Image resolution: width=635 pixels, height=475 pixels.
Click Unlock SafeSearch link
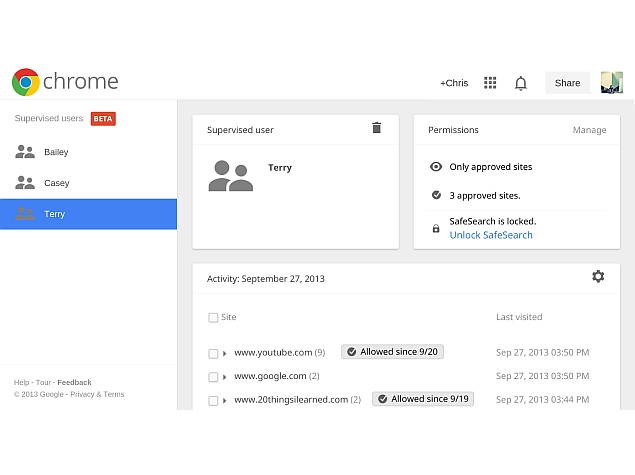(x=491, y=235)
